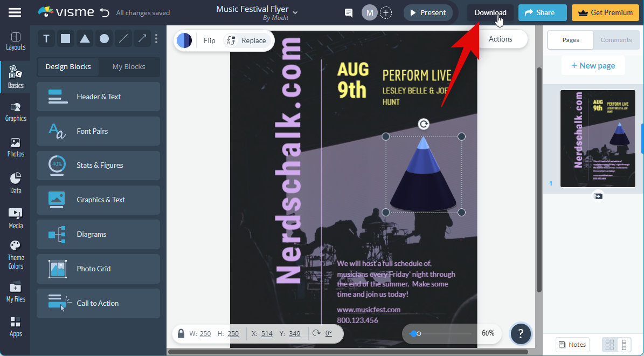Switch to grid pages view
Image resolution: width=644 pixels, height=356 pixels.
610,345
